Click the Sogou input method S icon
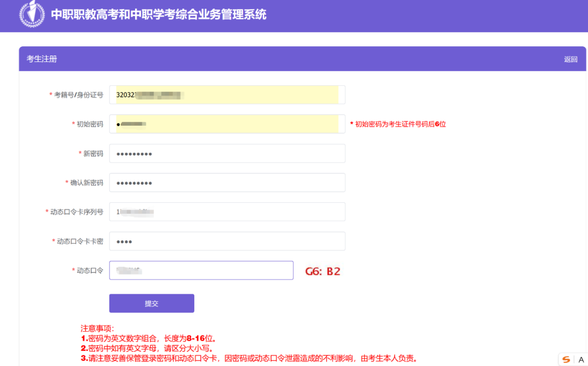588x366 pixels. pyautogui.click(x=566, y=359)
